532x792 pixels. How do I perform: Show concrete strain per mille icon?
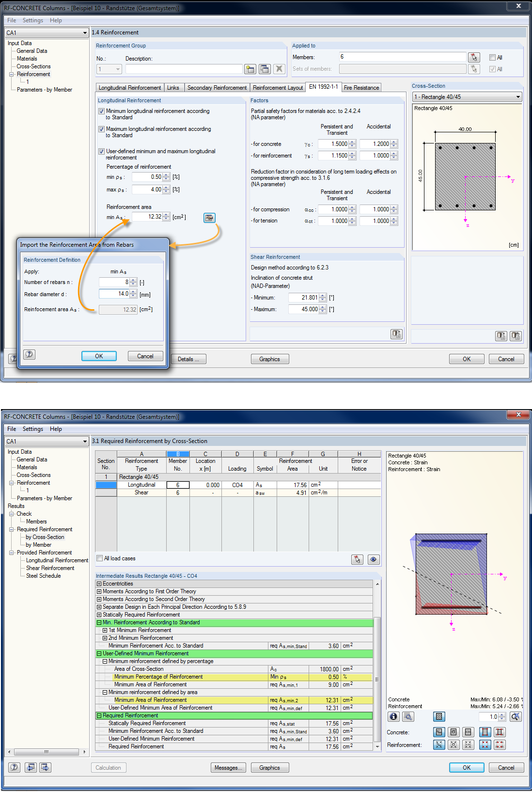pos(439,732)
